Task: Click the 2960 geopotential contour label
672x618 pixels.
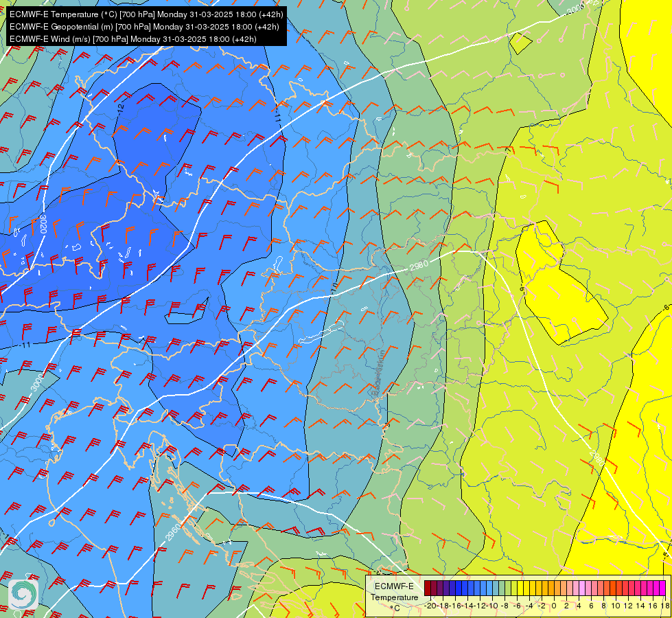Action: [x=174, y=531]
